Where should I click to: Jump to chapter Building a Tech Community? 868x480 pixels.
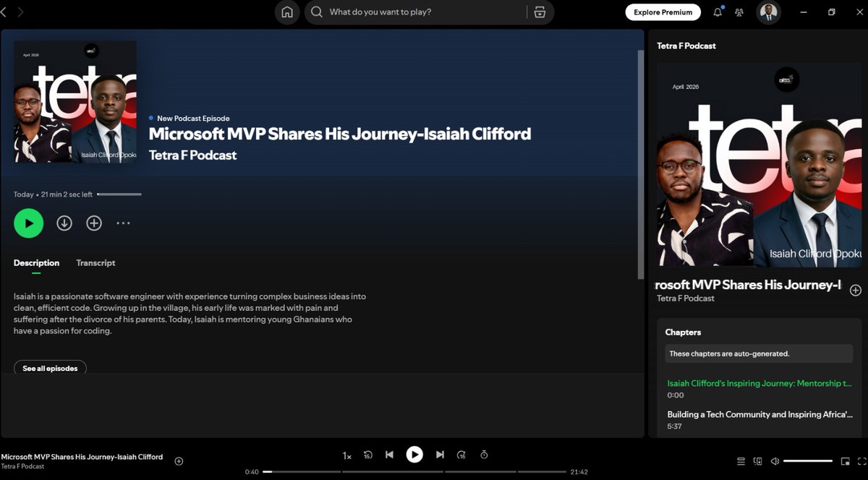(759, 415)
